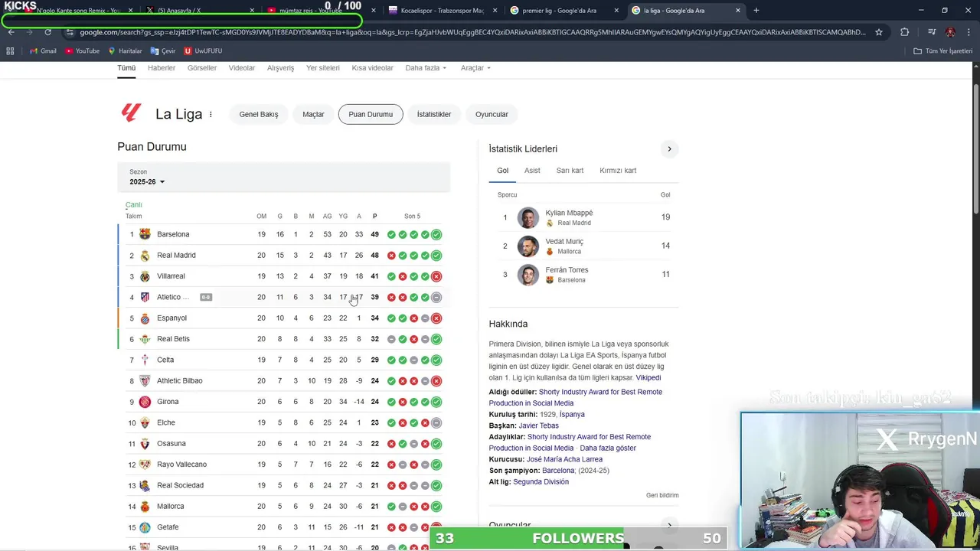
Task: Click the Mallorca crest in standings row
Action: click(145, 507)
